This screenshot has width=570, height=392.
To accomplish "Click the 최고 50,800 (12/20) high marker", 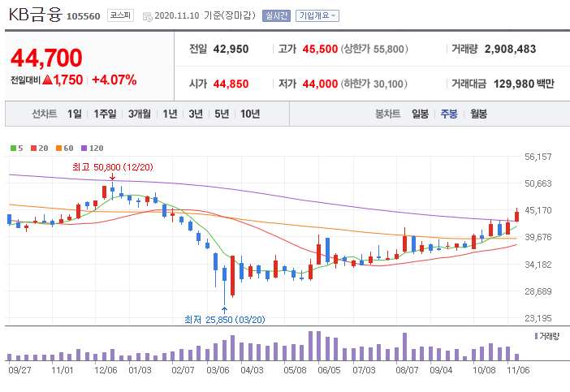I will 113,167.
